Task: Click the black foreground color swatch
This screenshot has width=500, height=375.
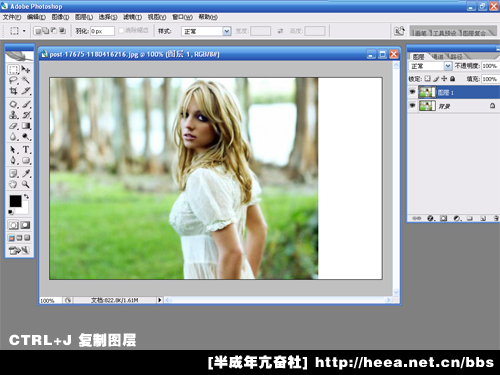Action: point(15,201)
